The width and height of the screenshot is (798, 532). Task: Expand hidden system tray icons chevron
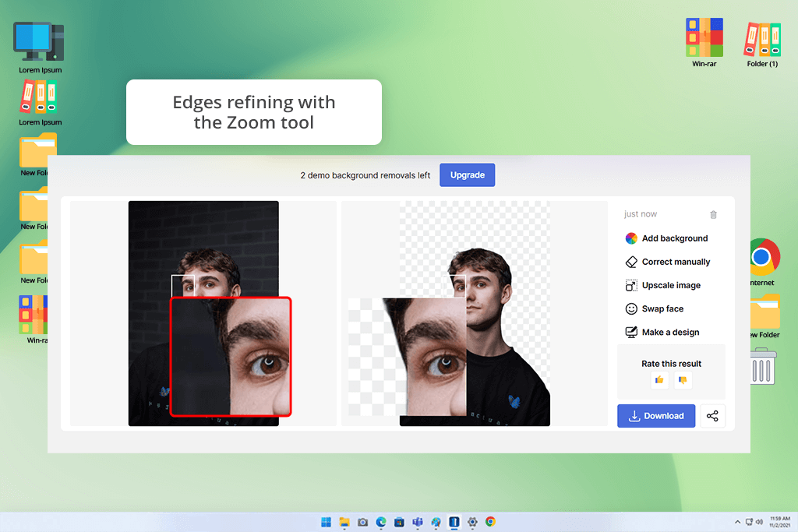[x=737, y=522]
